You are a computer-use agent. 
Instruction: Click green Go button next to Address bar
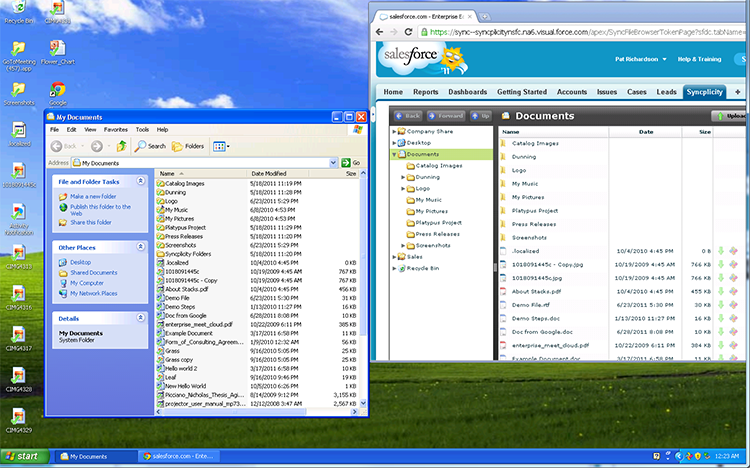351,163
